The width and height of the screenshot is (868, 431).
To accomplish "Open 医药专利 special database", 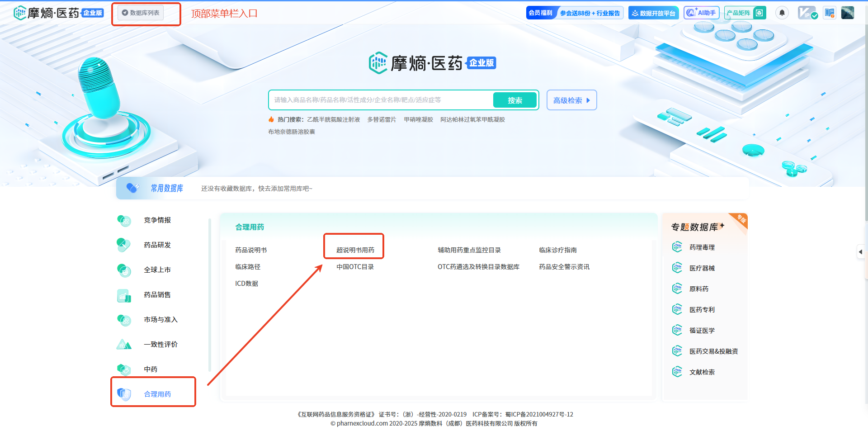I will [x=702, y=310].
